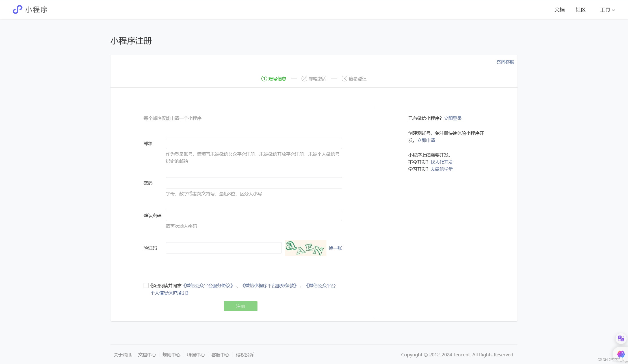Click the 小程序 logo icon

[x=18, y=10]
